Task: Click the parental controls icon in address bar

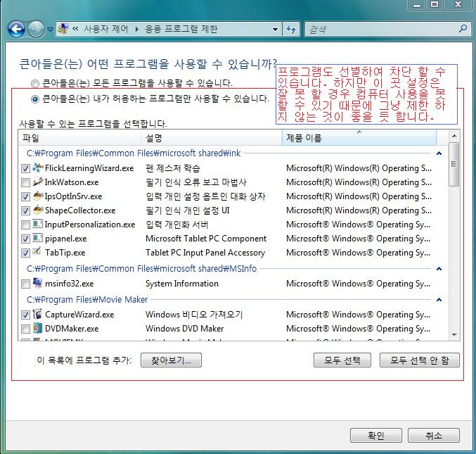Action: pyautogui.click(x=63, y=29)
